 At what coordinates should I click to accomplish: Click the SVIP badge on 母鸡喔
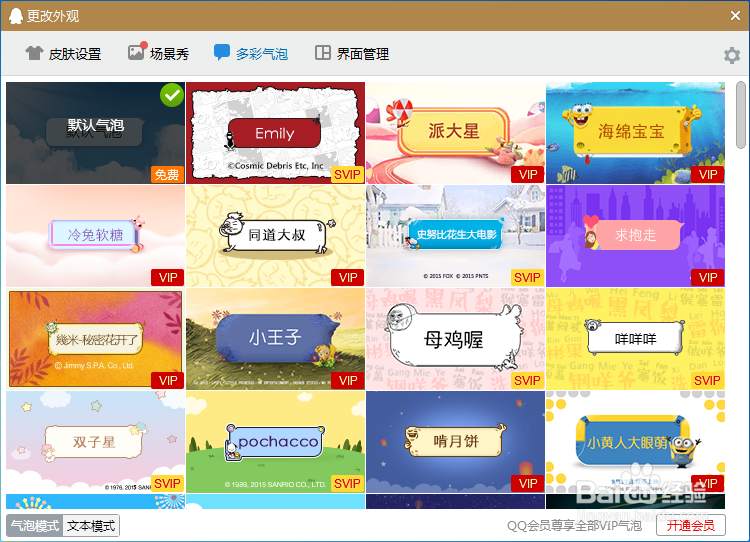click(528, 381)
